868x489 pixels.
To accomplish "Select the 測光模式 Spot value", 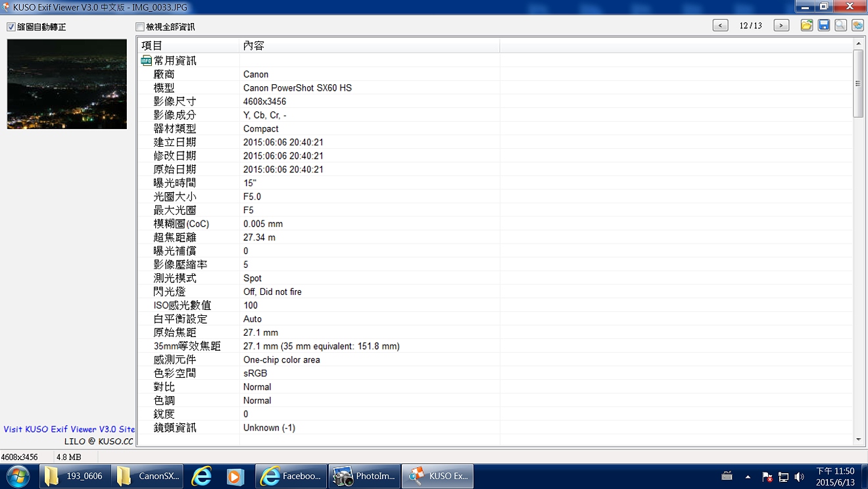I will pyautogui.click(x=253, y=278).
